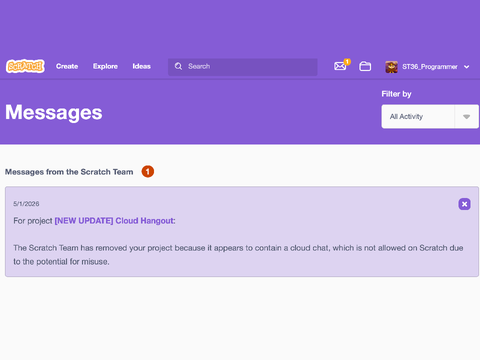This screenshot has height=360, width=480.
Task: Open the All Activity filter dropdown
Action: coord(430,116)
